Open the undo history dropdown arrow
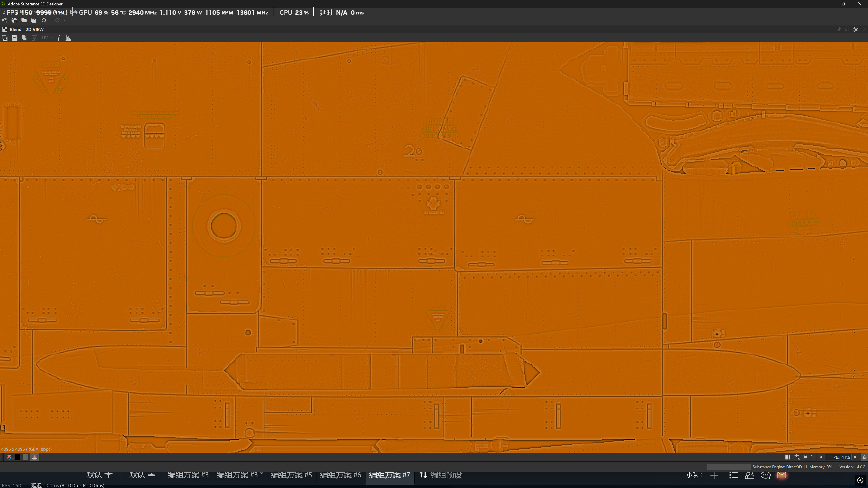 (x=51, y=20)
